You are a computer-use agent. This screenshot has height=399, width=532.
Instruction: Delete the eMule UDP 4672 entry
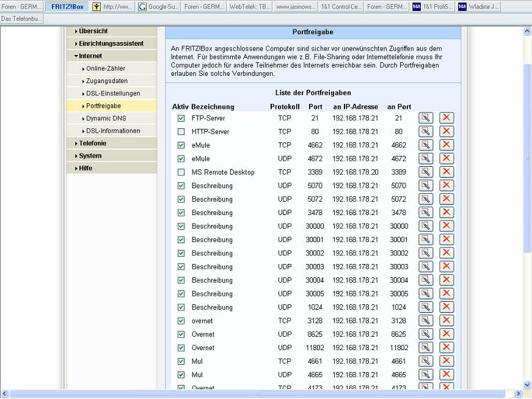coord(446,158)
